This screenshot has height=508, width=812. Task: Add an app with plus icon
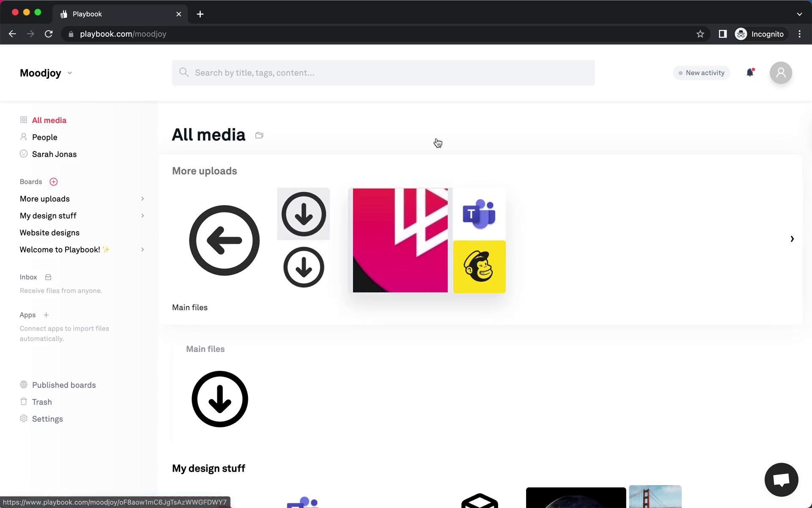[46, 315]
